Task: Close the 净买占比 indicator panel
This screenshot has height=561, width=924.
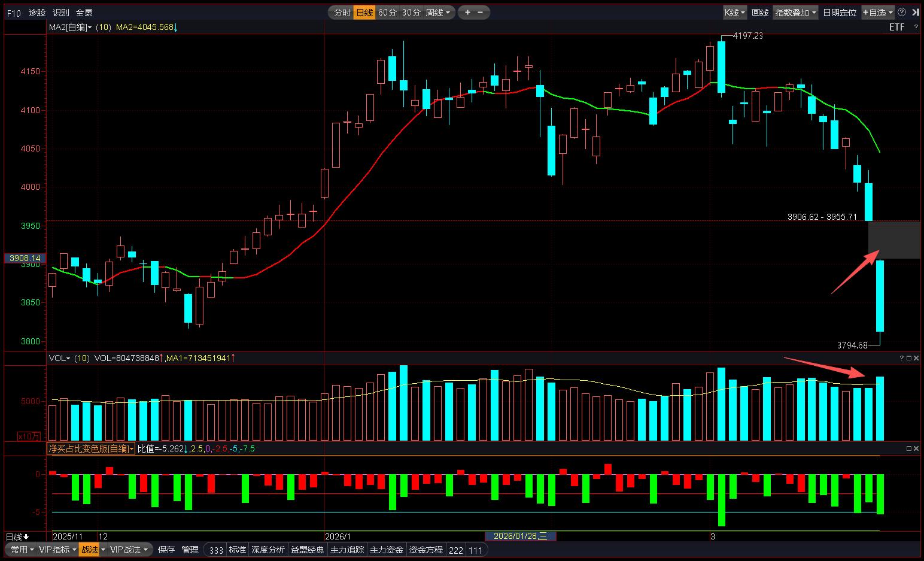Action: coord(916,448)
